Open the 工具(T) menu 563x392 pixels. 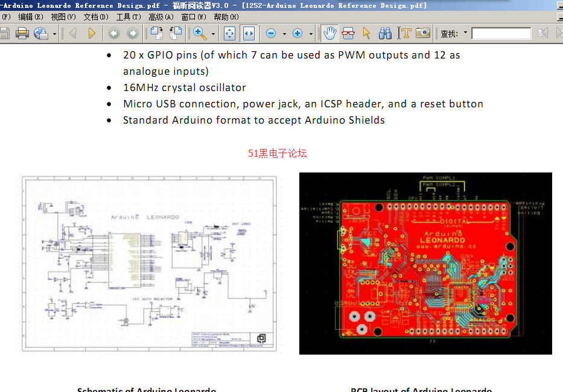[129, 17]
